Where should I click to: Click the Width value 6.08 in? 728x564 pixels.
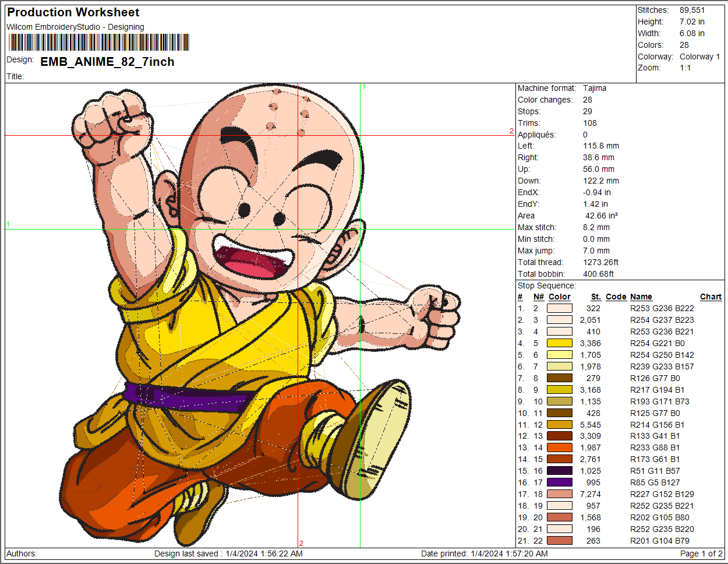[692, 33]
